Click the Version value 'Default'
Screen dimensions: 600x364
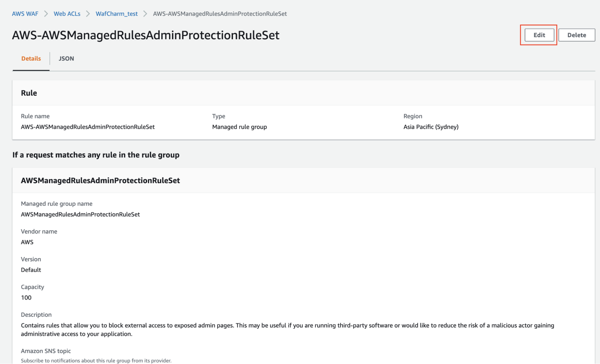point(31,270)
